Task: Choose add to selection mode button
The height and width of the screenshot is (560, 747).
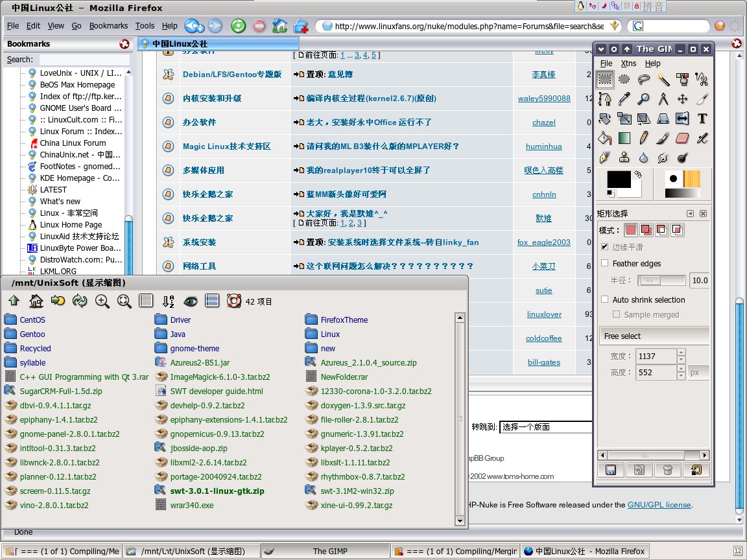Action: (646, 230)
